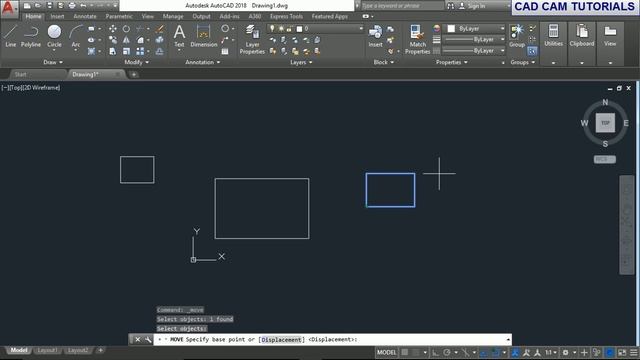Click the Plot printer icon in quick access toolbar
This screenshot has width=640, height=360.
click(72, 6)
